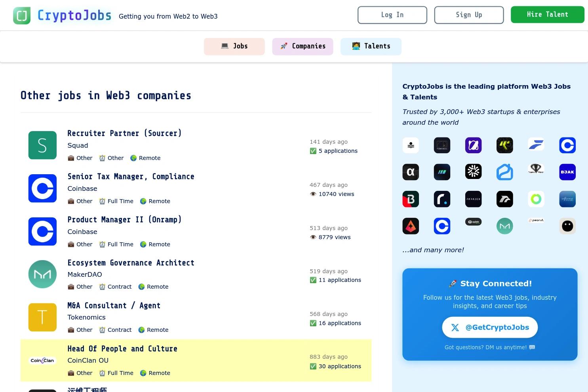Screen dimensions: 588x392
Task: Click the purple planet logo tile
Action: [x=473, y=145]
